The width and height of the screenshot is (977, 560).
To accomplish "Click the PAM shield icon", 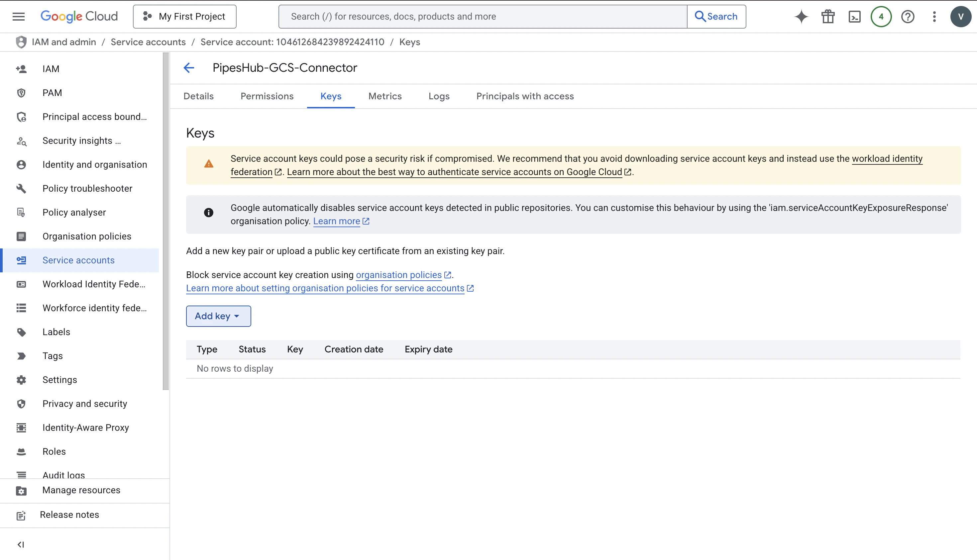I will coord(21,93).
